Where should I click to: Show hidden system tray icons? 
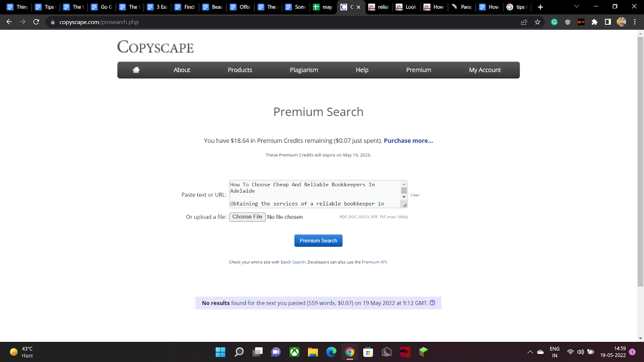point(530,352)
